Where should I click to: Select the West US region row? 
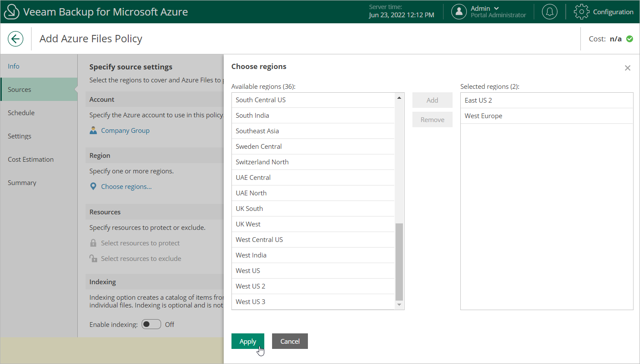(313, 270)
